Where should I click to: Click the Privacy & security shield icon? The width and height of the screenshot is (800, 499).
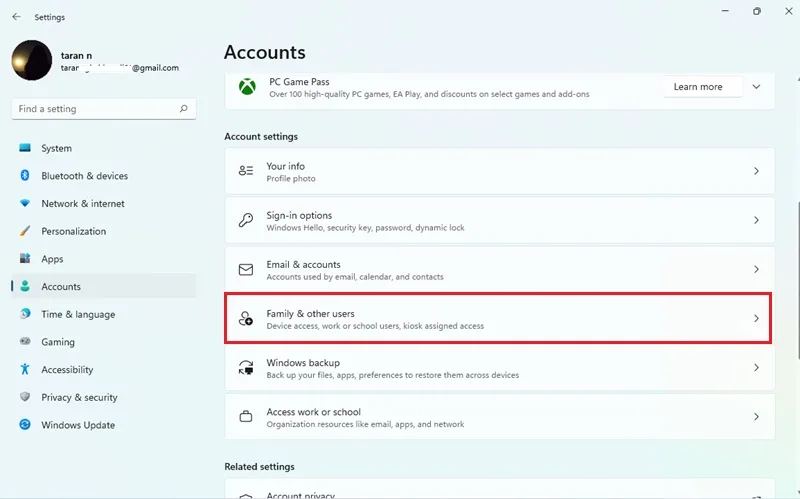(24, 396)
